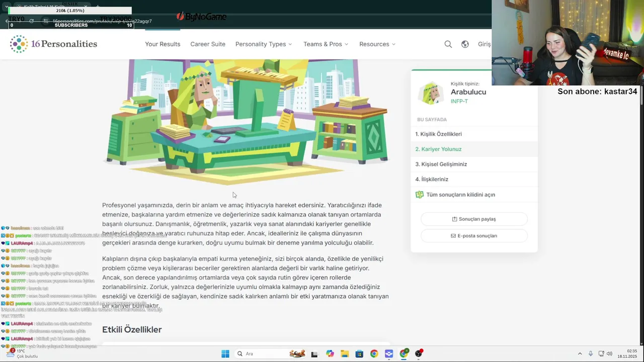
Task: Click the Arabulucu avatar in the sidebar
Action: (x=431, y=93)
